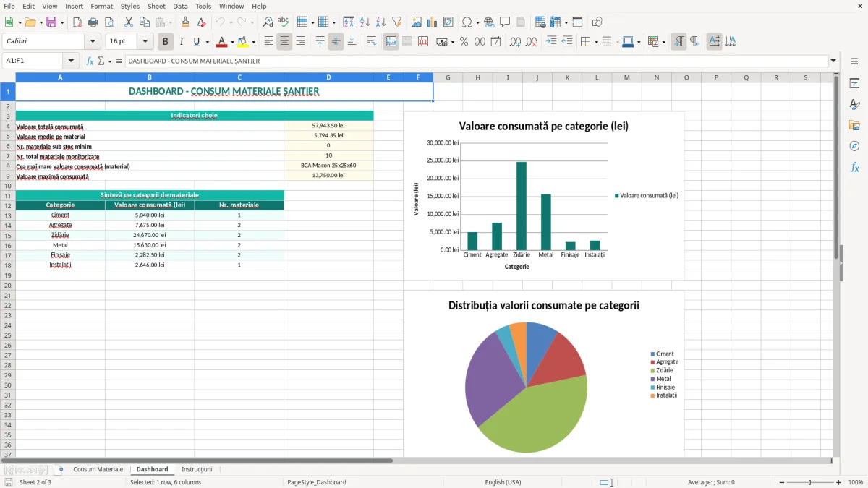Viewport: 868px width, 488px height.
Task: Open the Sidebar Properties deck
Action: [x=854, y=84]
